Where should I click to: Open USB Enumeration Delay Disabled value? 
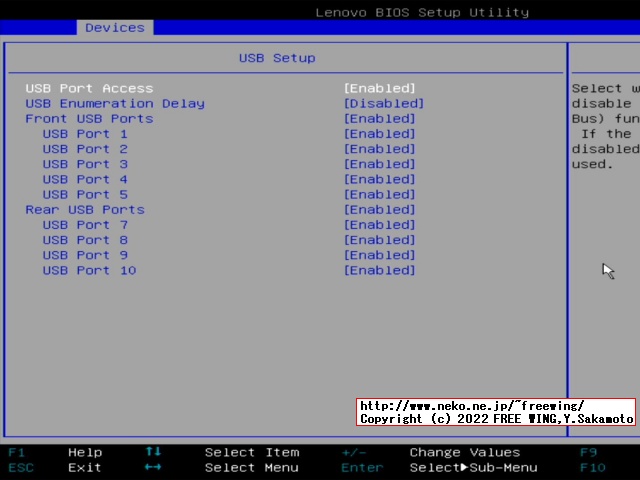pos(383,103)
